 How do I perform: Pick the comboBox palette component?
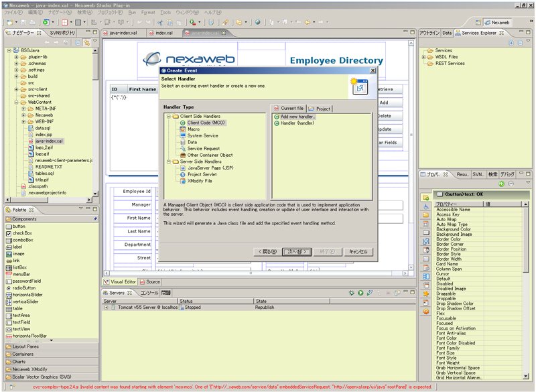pos(20,241)
